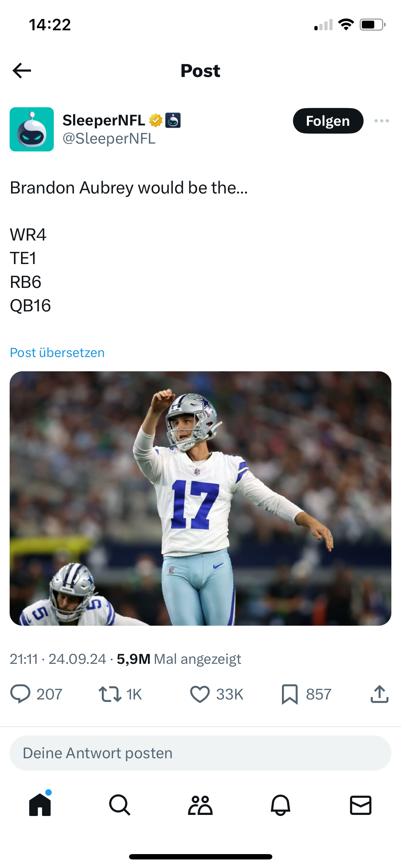Tap the share upload icon
This screenshot has width=401, height=868.
pos(380,694)
